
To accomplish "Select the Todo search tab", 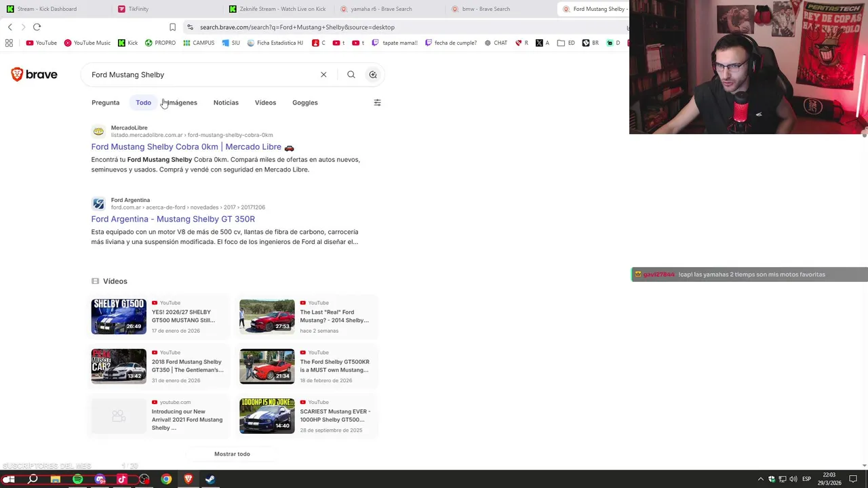I will (143, 102).
